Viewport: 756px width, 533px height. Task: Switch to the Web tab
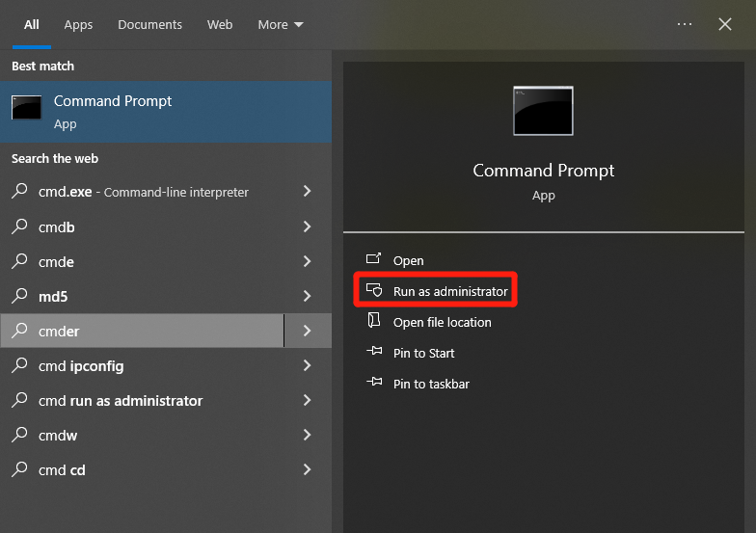(x=220, y=25)
